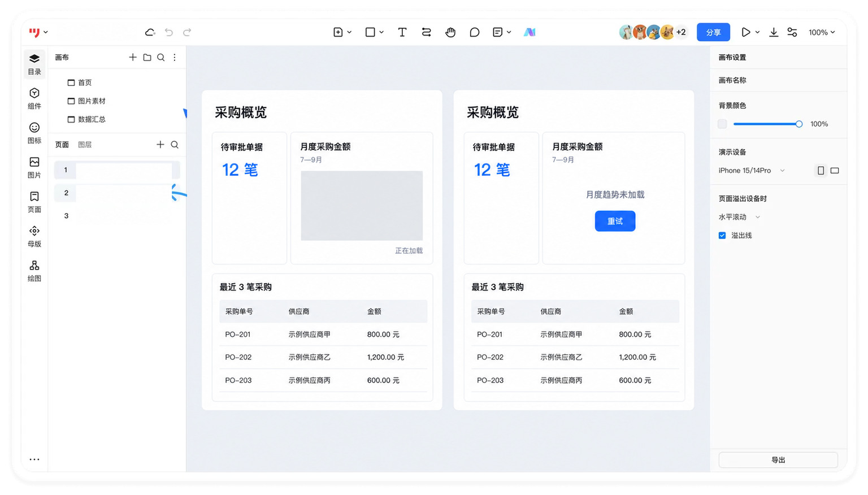Screen dimensions: 868x495
Task: Click the first collaborator avatar
Action: [626, 32]
